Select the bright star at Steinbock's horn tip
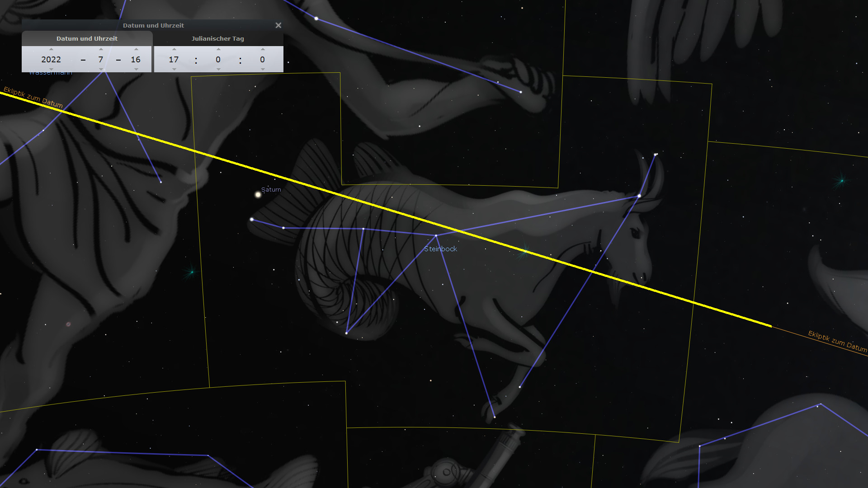868x488 pixels. point(656,155)
